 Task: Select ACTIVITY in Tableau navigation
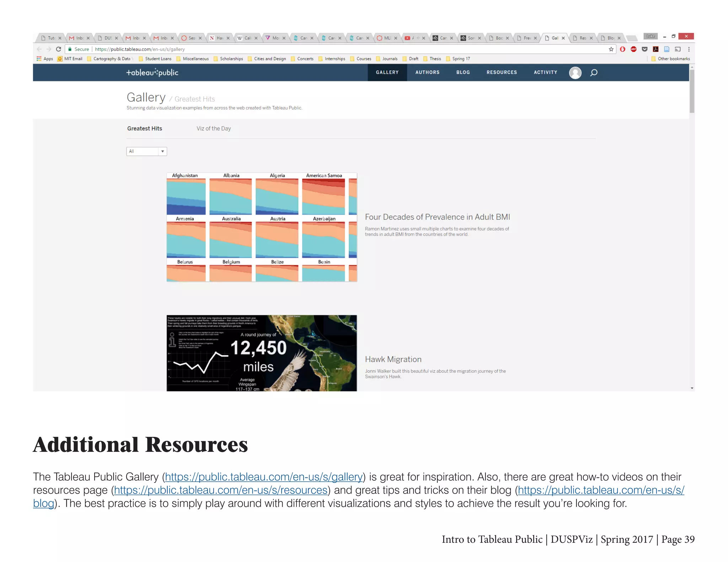[545, 72]
